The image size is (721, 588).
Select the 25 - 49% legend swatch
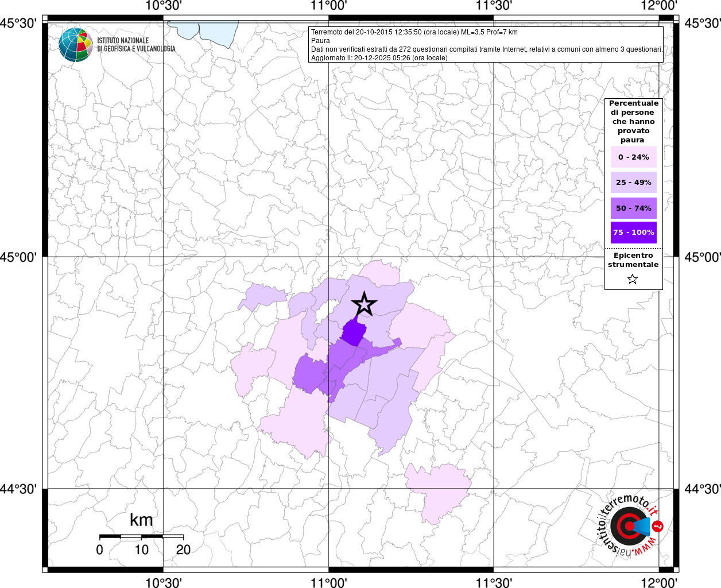[x=633, y=183]
